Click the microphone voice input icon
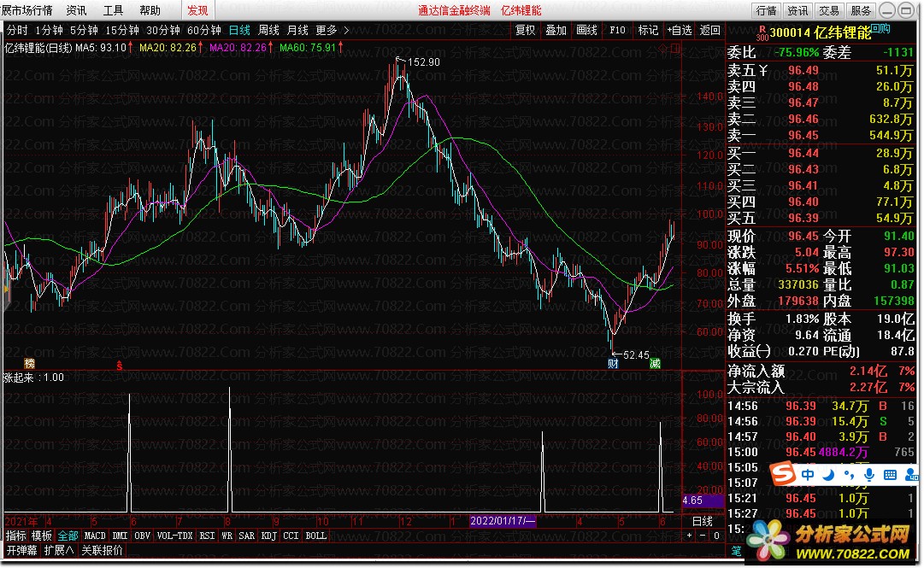Screen dimensions: 924x568 [x=868, y=474]
